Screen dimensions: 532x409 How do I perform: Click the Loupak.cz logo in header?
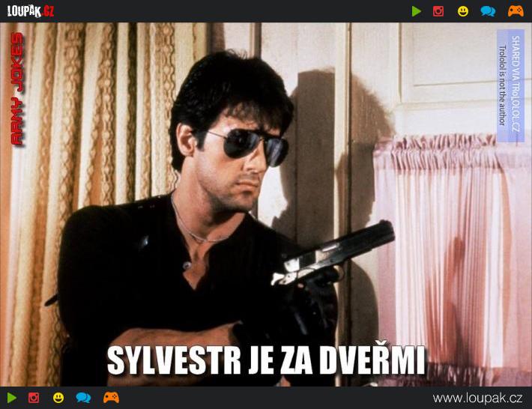coord(31,11)
